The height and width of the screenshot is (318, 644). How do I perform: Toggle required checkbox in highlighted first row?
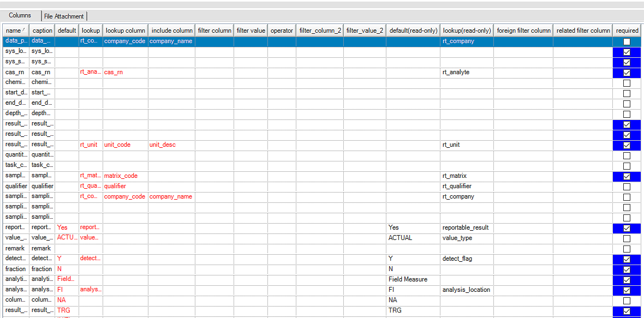point(627,41)
